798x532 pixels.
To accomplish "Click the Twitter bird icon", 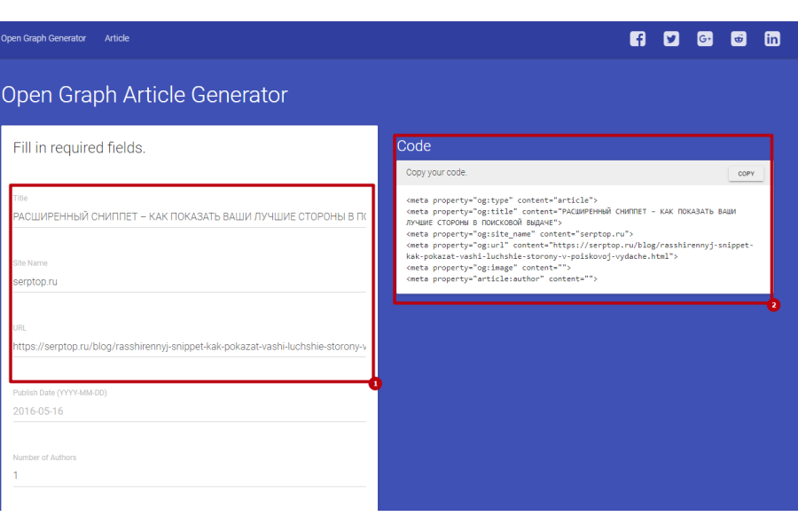I will pos(671,39).
